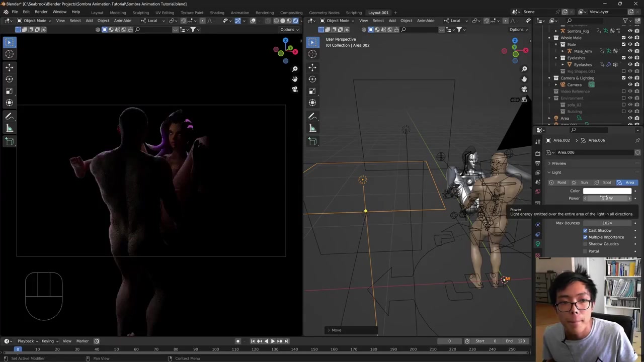
Task: Choose the Measure tool in right viewport
Action: click(312, 128)
